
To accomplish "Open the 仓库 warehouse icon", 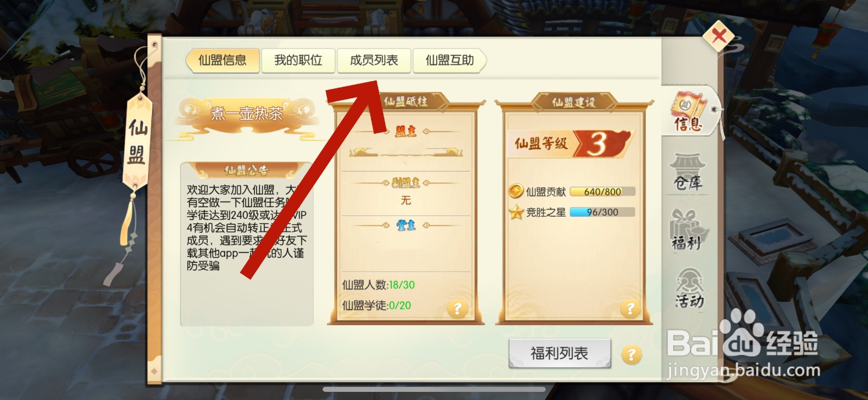I will click(688, 172).
